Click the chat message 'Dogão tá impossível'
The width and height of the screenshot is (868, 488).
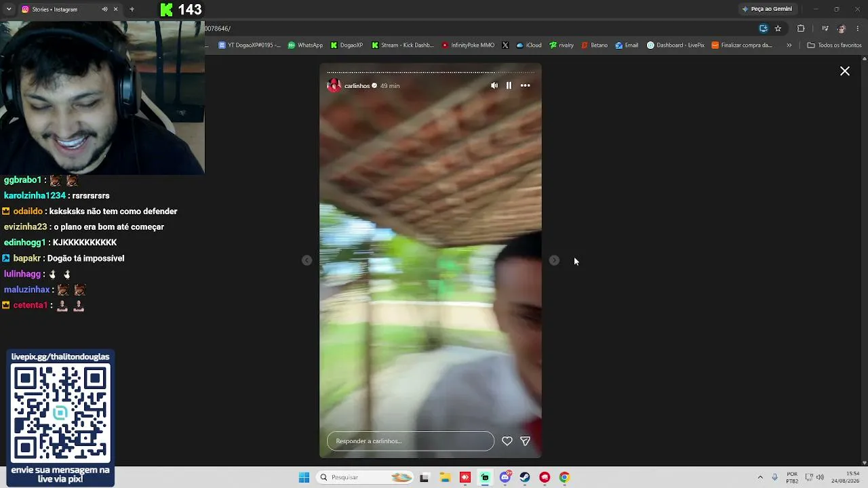point(85,258)
